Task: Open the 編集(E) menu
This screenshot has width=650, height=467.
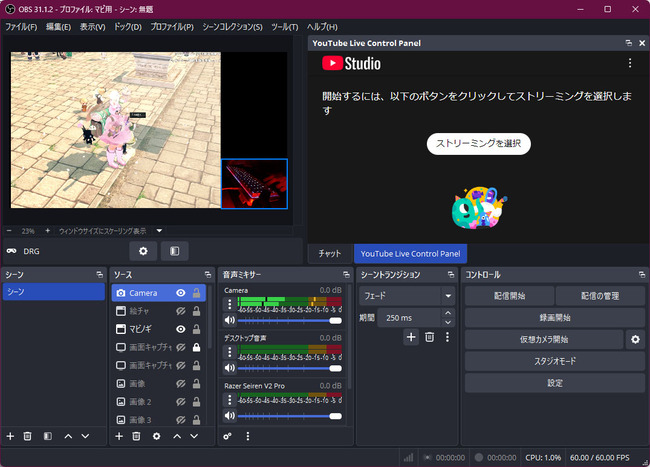Action: (x=58, y=27)
